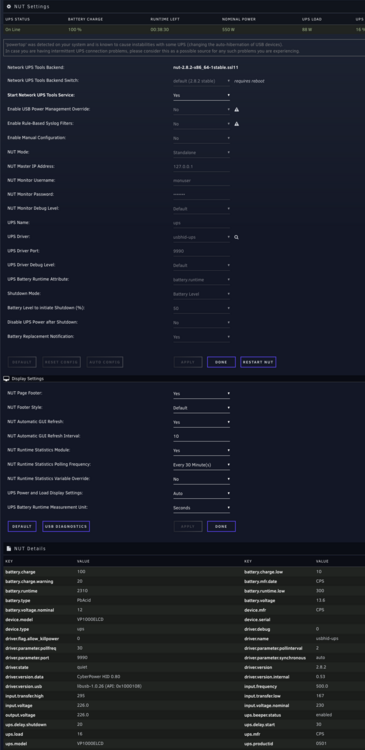Image resolution: width=365 pixels, height=750 pixels.
Task: Click the input.frequency value 500.0
Action: [x=321, y=686]
